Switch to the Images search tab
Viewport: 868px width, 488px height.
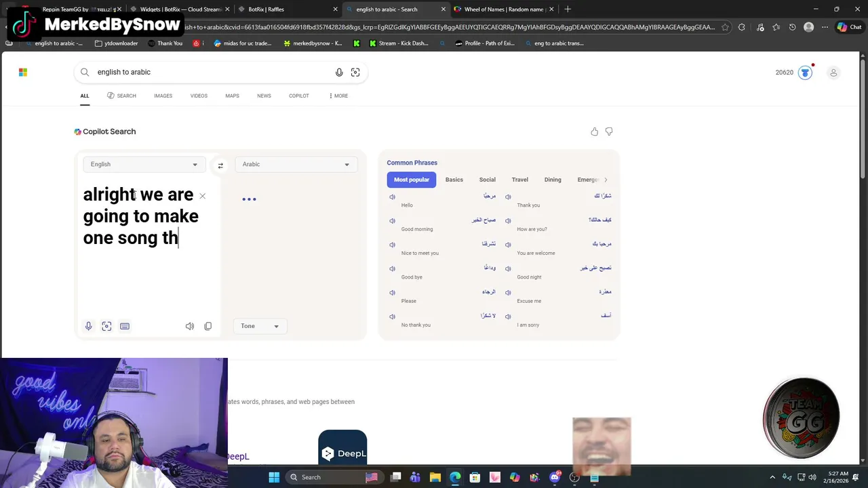click(x=163, y=96)
